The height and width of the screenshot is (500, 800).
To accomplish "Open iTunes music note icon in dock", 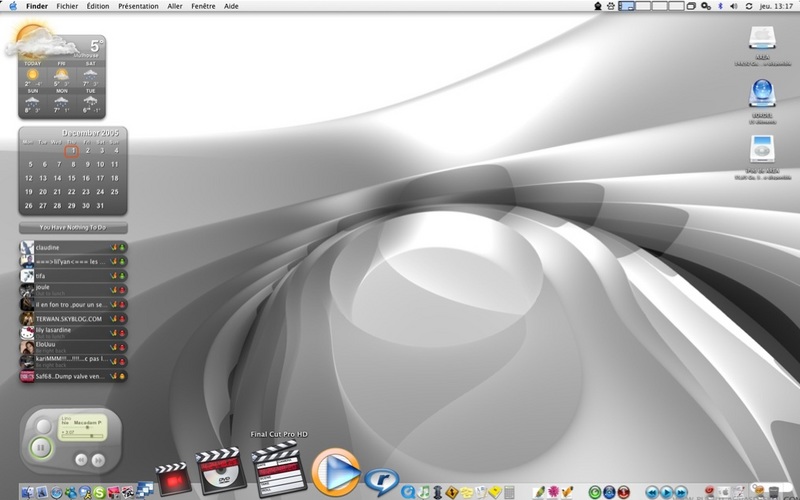I will click(423, 492).
